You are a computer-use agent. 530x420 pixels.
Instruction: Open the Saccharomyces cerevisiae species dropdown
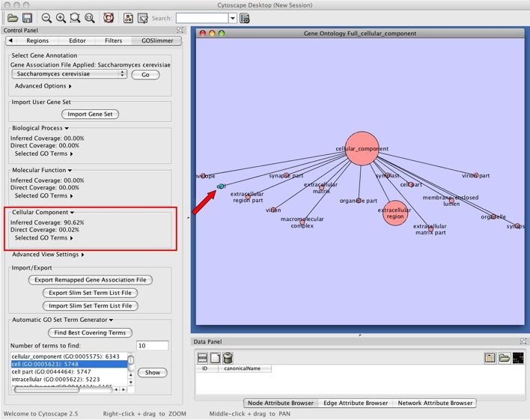point(69,75)
